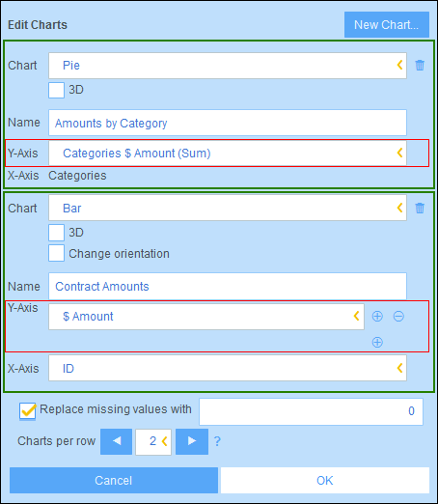
Task: Uncheck Replace missing values with
Action: pos(27,411)
